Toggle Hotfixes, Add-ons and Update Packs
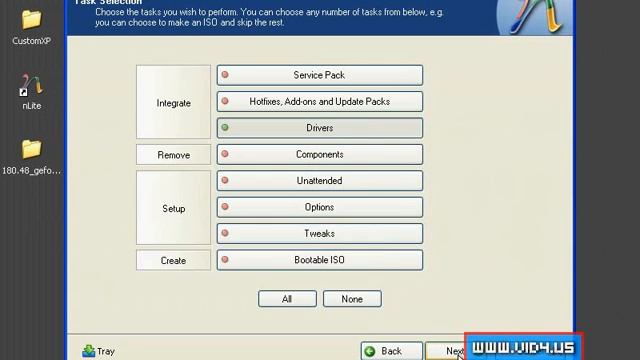640x360 pixels. click(x=320, y=102)
